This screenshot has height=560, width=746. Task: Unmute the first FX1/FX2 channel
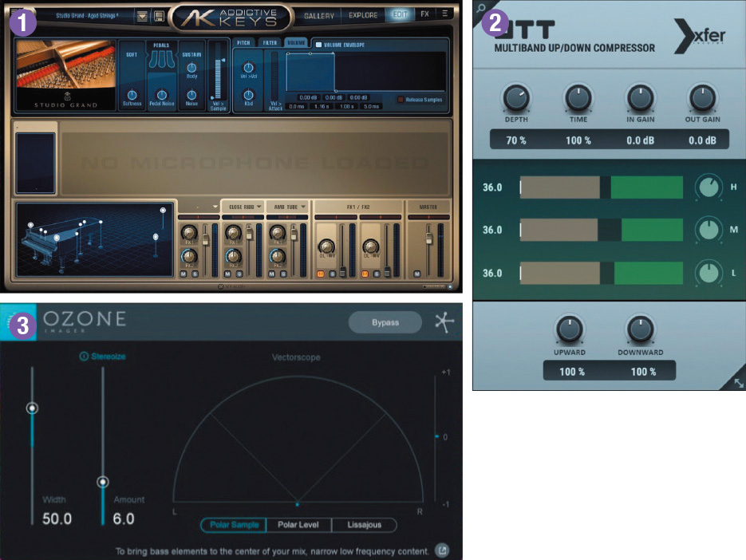coord(320,274)
